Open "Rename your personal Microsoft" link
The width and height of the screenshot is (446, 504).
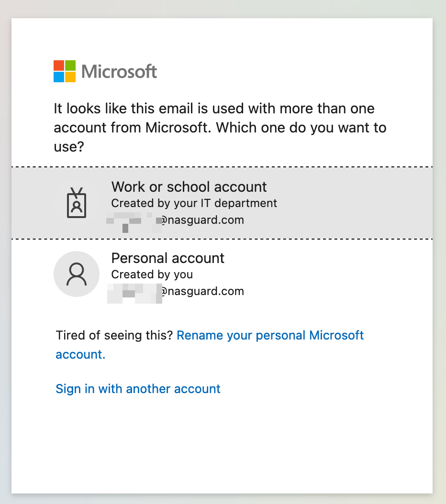tap(270, 335)
